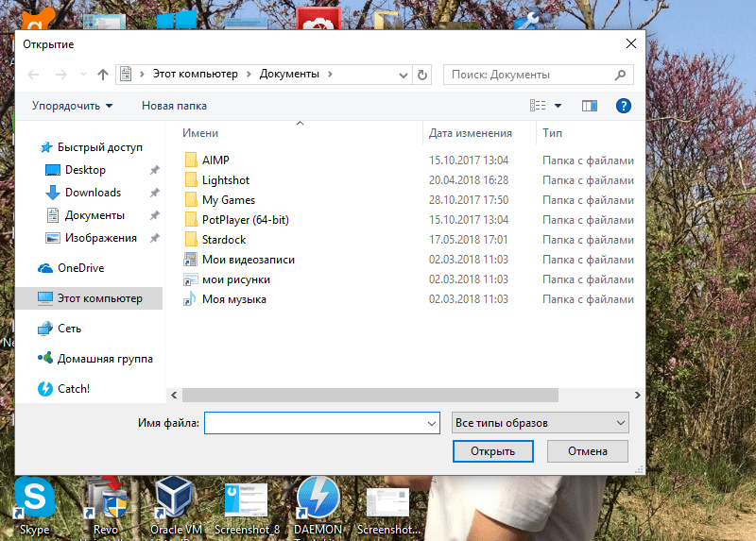This screenshot has height=541, width=756.
Task: Click the date '20.04.2018 16:28'
Action: click(x=469, y=180)
